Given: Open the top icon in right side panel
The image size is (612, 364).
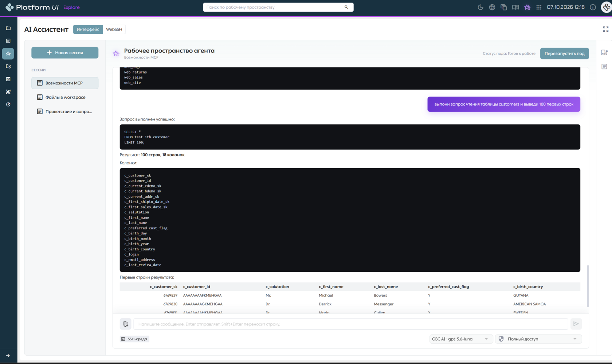Looking at the screenshot, I should (x=604, y=53).
